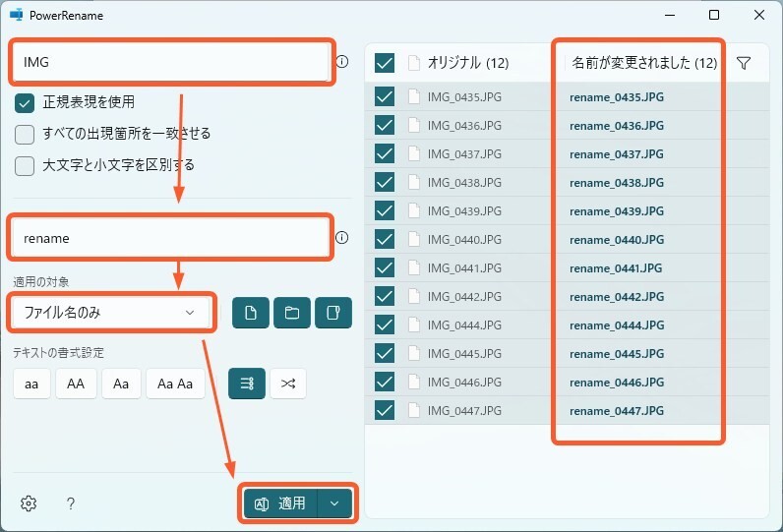This screenshot has height=532, width=783.
Task: Click the 名前が変更されました (12) column header
Action: (x=644, y=63)
